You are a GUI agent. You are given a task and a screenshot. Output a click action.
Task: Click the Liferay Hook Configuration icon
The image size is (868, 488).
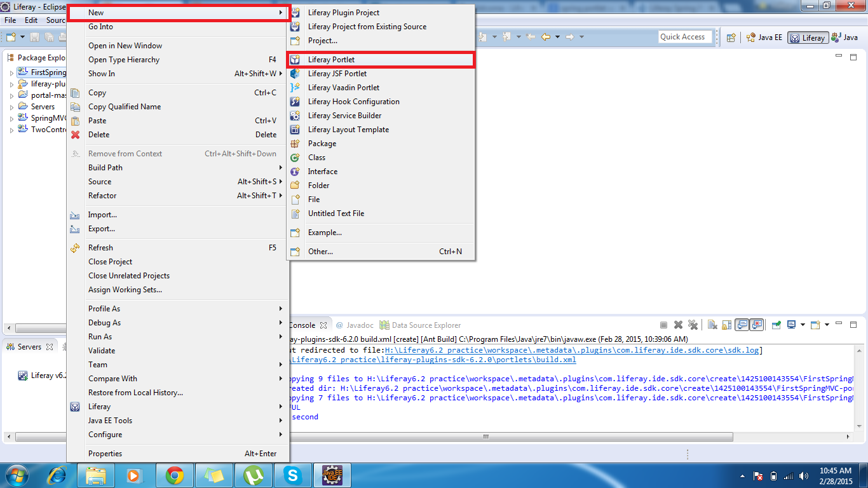pyautogui.click(x=295, y=102)
